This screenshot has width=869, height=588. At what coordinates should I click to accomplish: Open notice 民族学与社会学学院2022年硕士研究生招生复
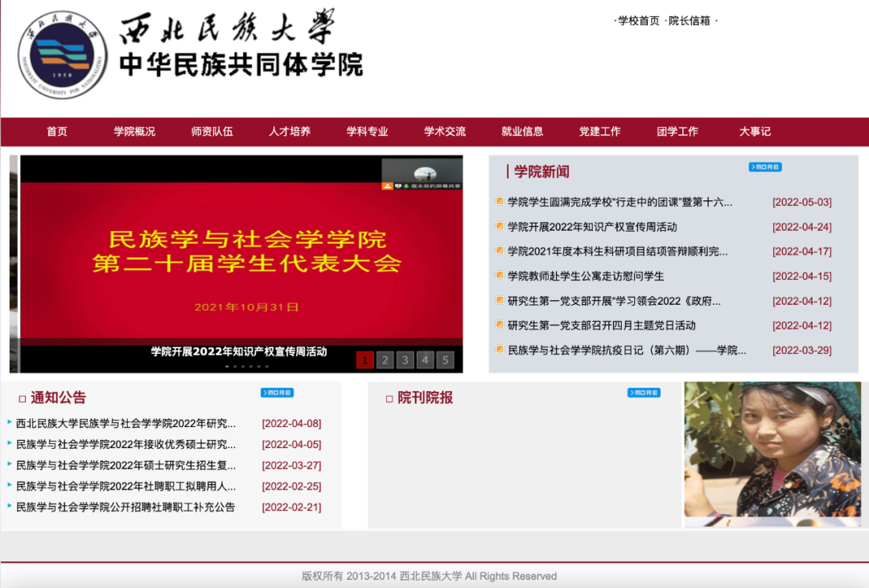(x=126, y=465)
